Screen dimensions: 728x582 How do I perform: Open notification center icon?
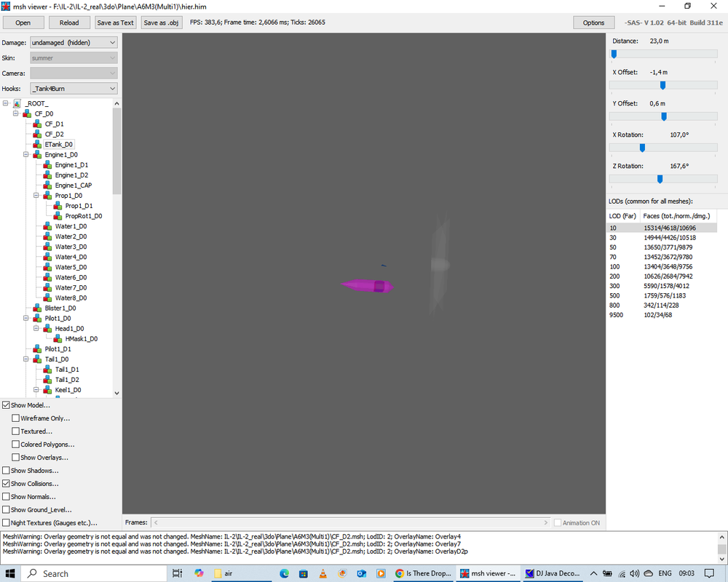[709, 574]
